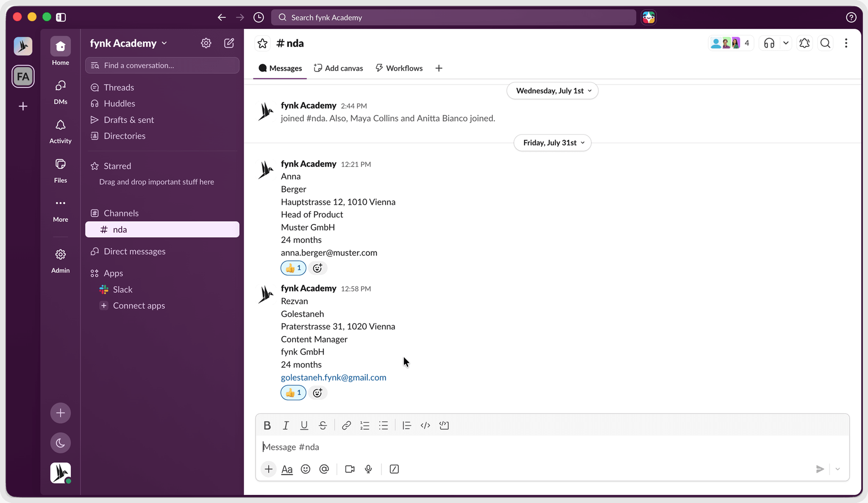Apply blockquote formatting
Screen dimensions: 868x503
(406, 425)
